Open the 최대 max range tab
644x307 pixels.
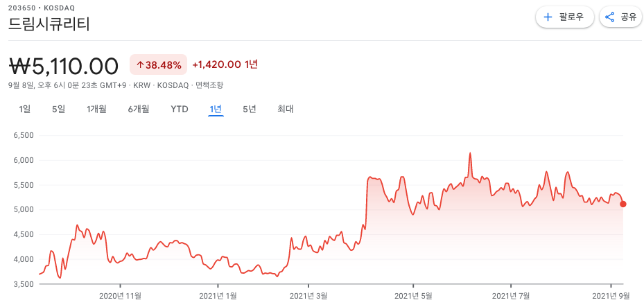tap(286, 109)
